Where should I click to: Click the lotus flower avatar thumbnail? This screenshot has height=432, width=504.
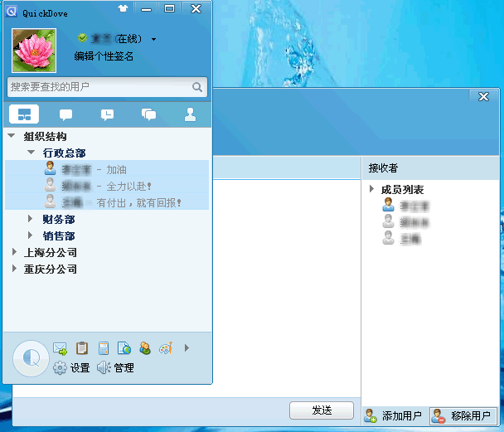coord(34,51)
